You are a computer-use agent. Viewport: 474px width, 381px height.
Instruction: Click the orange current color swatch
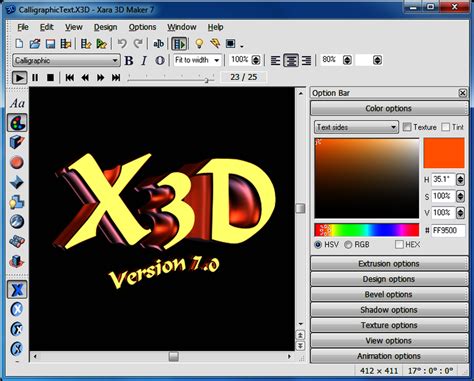click(x=444, y=153)
